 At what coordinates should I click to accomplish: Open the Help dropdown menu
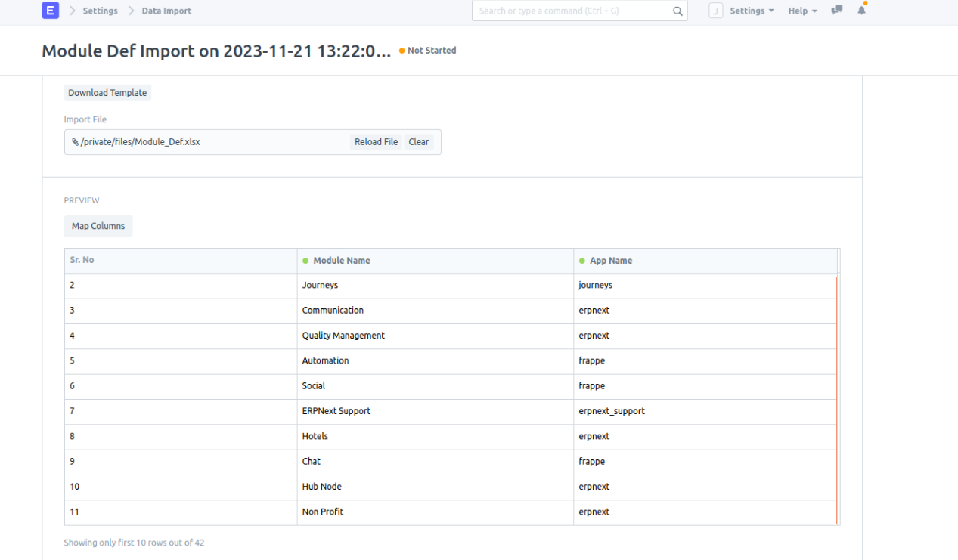click(802, 11)
